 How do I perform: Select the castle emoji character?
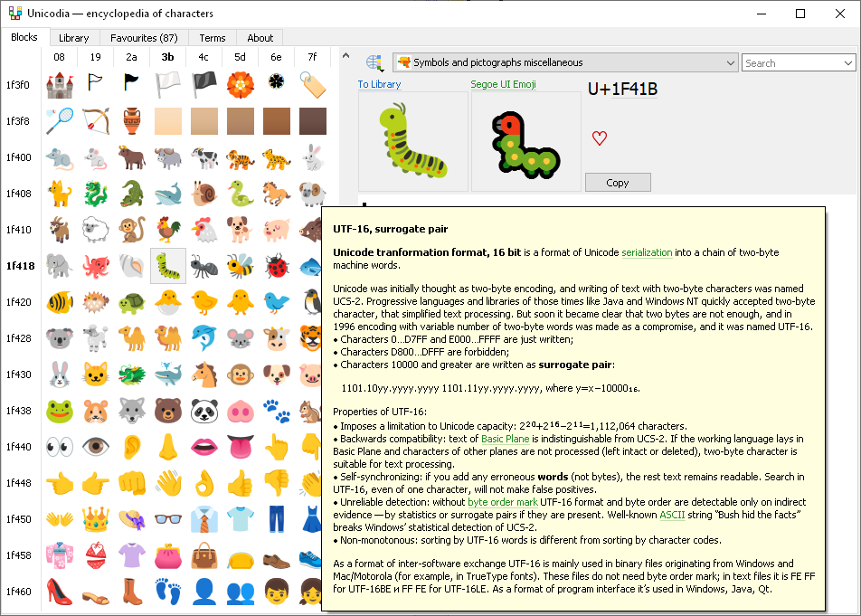[60, 84]
